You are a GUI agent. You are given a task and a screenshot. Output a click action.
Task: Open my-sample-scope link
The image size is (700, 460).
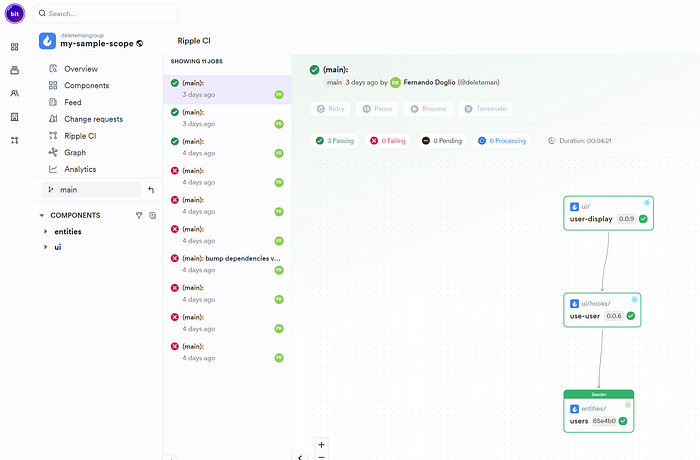pyautogui.click(x=97, y=44)
